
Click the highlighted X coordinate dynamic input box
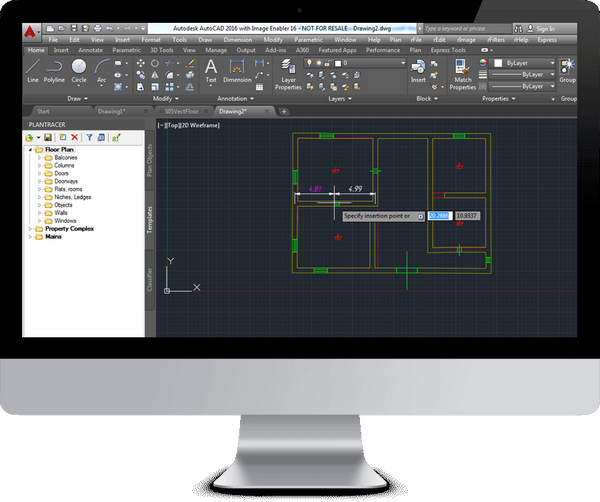440,216
